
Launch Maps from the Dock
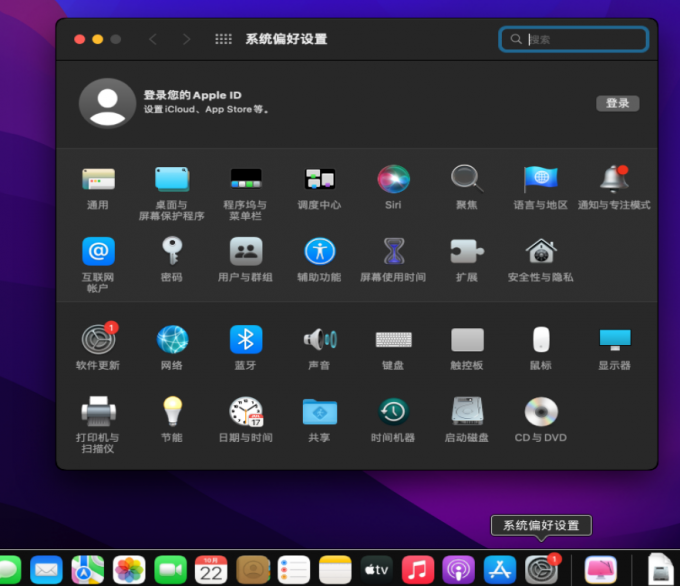(x=88, y=570)
